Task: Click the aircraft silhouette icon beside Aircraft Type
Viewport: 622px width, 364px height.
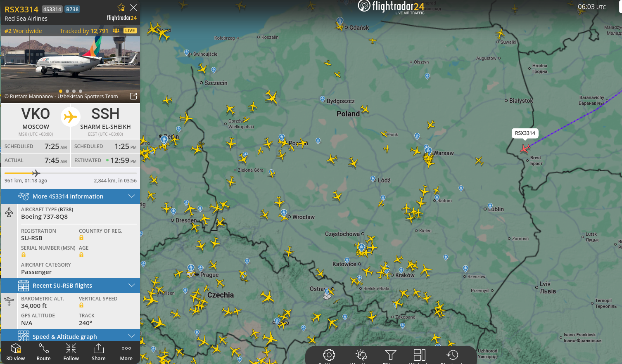Action: (9, 213)
